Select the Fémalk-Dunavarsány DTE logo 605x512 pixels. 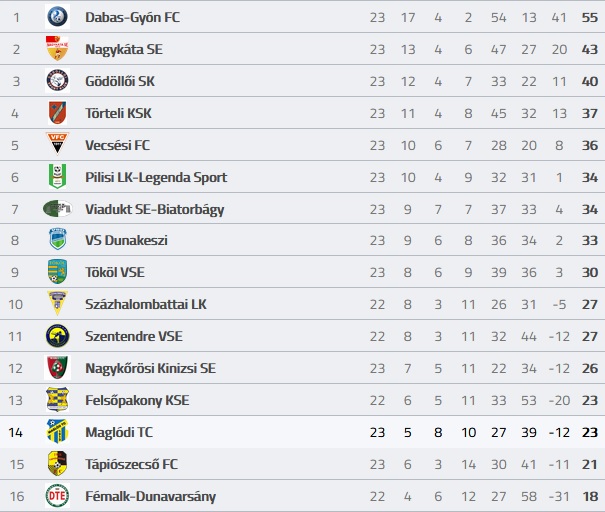pos(57,496)
